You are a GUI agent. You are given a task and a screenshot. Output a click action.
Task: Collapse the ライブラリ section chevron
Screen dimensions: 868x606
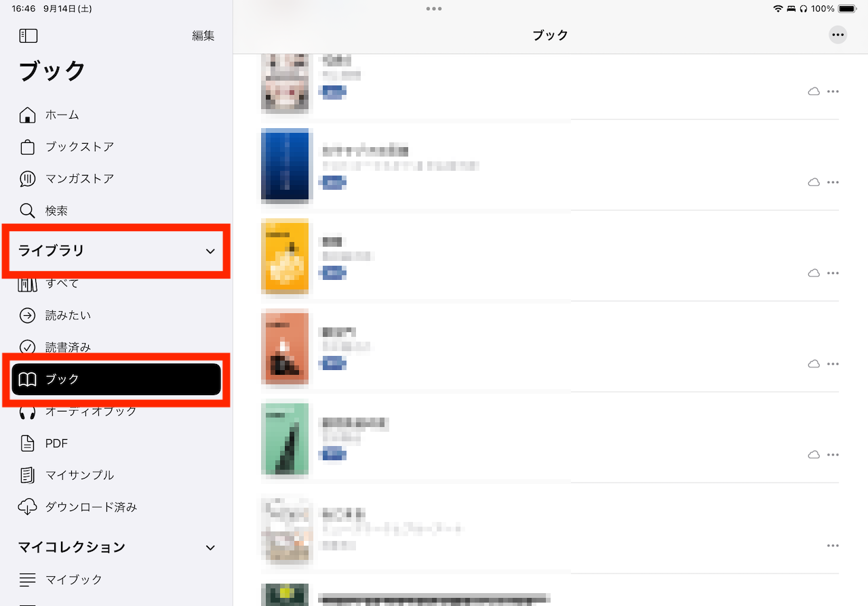210,251
